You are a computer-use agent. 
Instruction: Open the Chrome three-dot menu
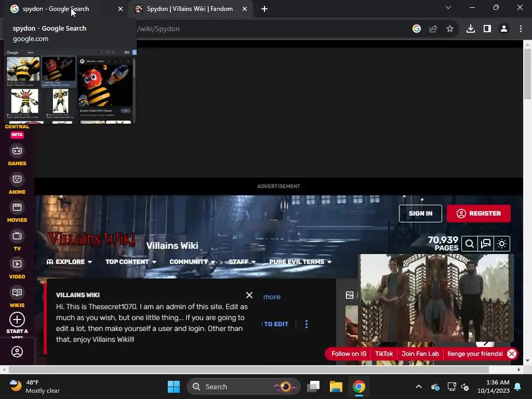click(521, 29)
